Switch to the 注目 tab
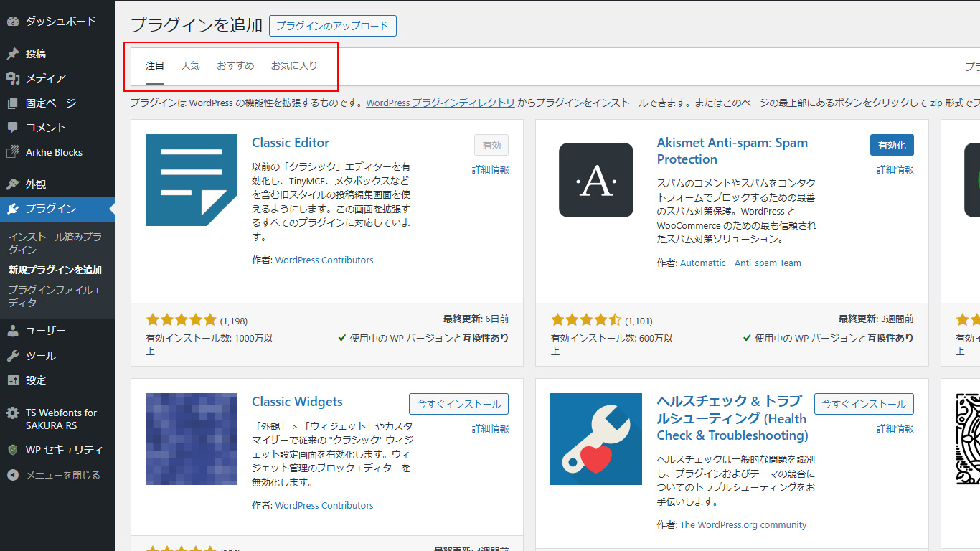This screenshot has height=551, width=980. click(155, 65)
